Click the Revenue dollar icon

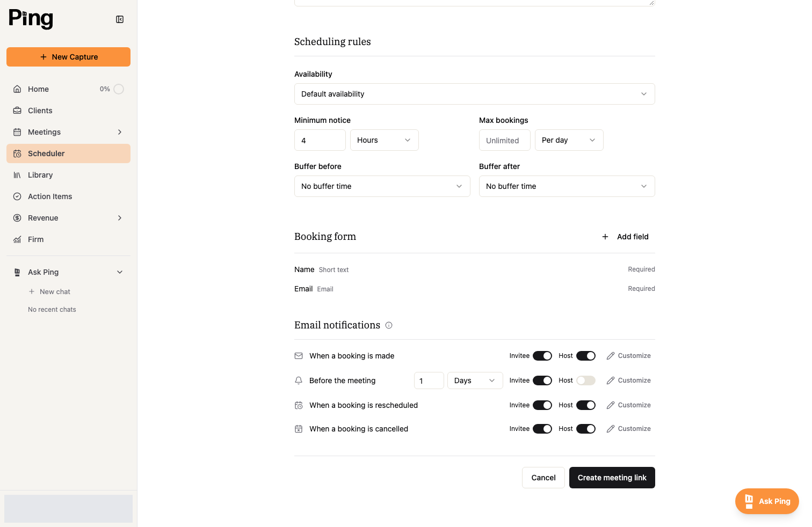(x=17, y=218)
